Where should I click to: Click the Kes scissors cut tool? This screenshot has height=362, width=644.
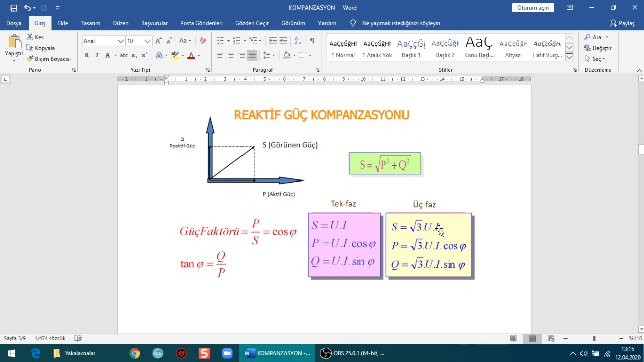[35, 37]
